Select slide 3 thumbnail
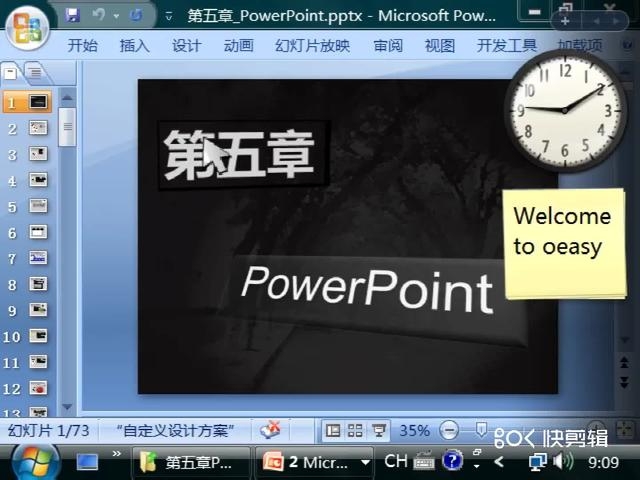The height and width of the screenshot is (480, 640). 38,154
